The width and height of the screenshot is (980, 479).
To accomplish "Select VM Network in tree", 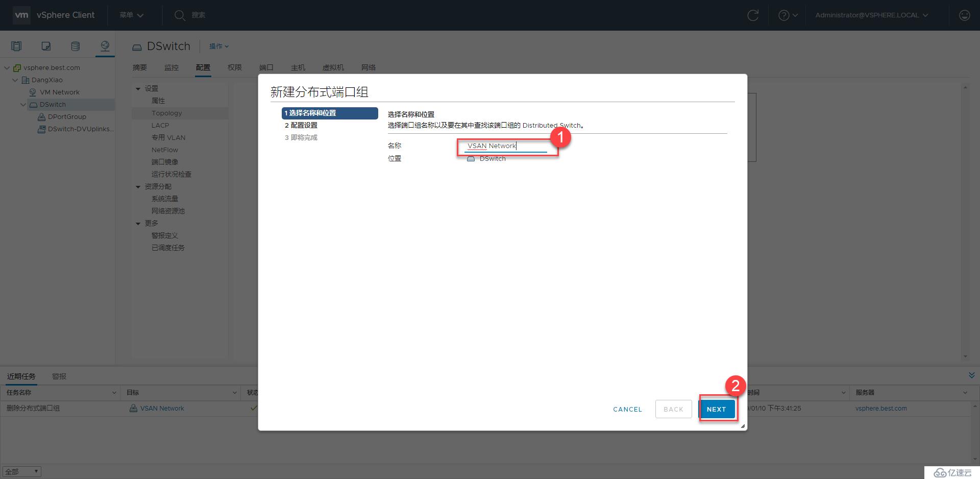I will coord(60,92).
